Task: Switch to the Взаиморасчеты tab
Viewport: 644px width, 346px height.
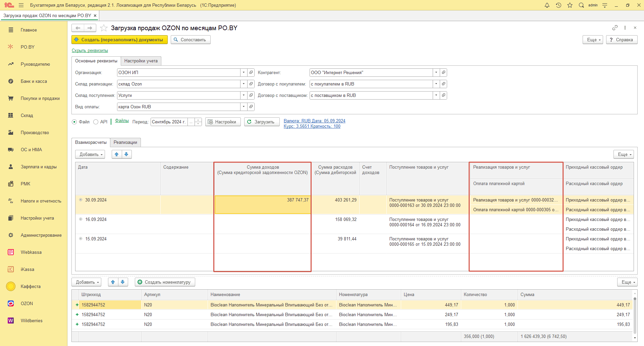Action: tap(91, 142)
